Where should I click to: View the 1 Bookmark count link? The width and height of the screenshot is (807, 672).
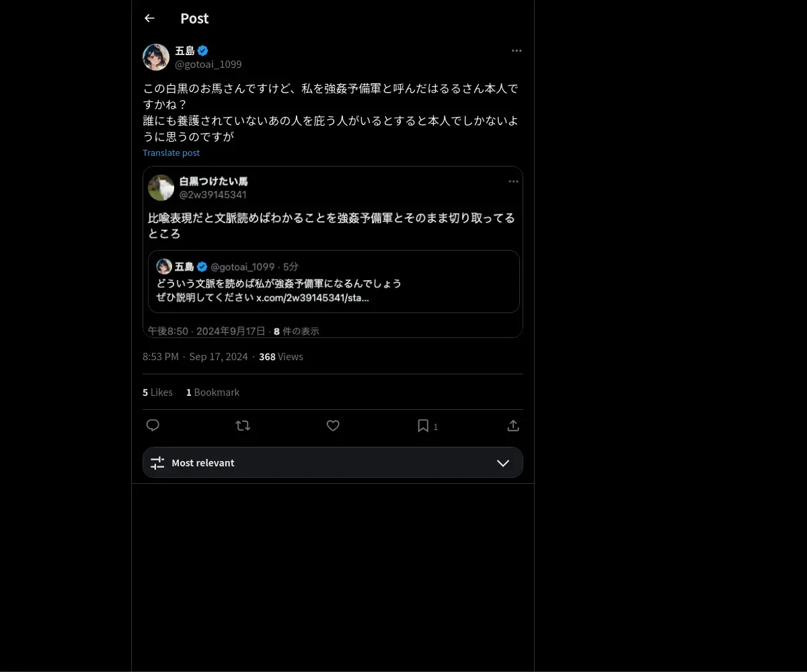pyautogui.click(x=213, y=392)
